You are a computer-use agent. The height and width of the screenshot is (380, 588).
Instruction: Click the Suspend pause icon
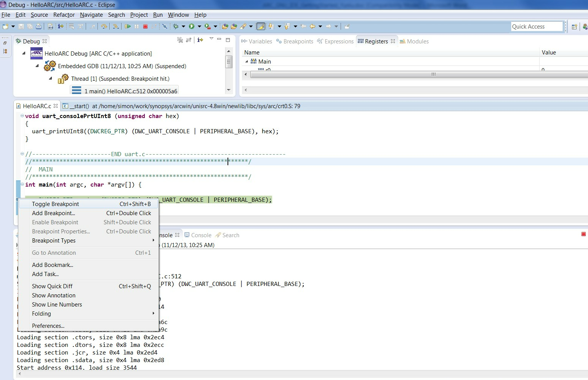coord(136,26)
